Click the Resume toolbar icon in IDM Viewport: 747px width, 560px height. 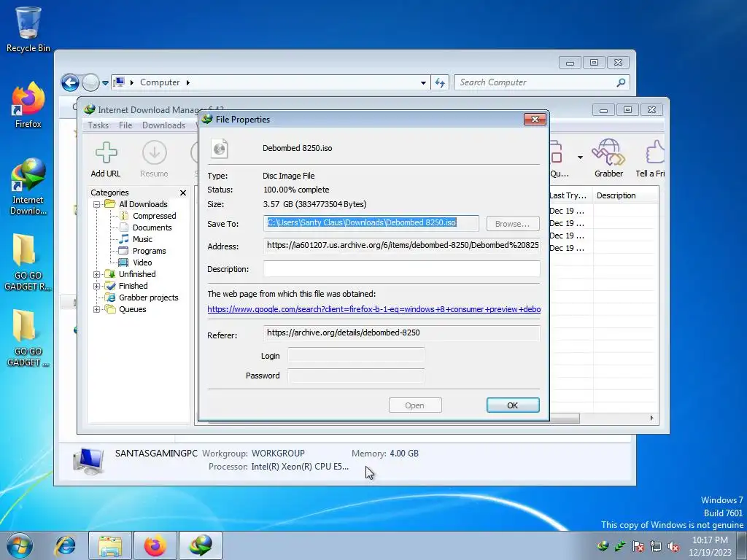point(154,160)
